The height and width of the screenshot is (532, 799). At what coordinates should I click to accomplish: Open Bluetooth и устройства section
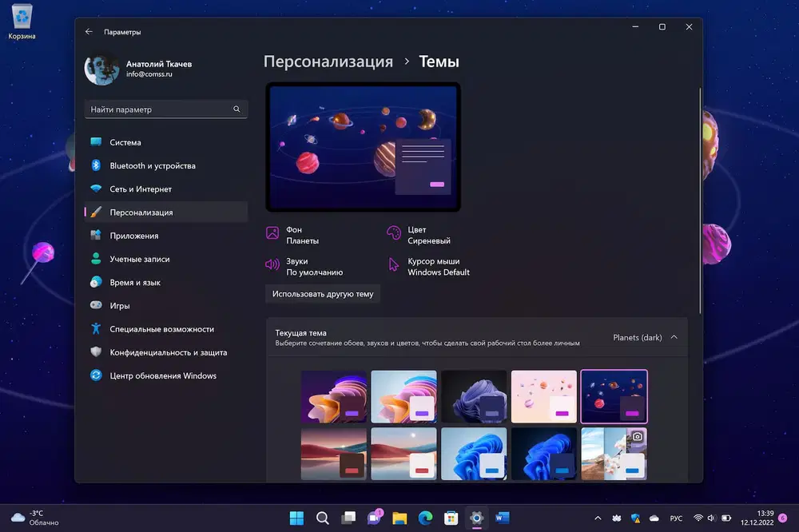click(166, 165)
